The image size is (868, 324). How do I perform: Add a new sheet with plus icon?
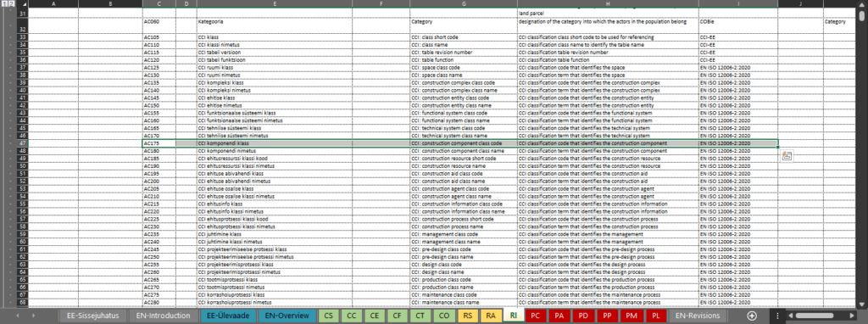pyautogui.click(x=751, y=316)
